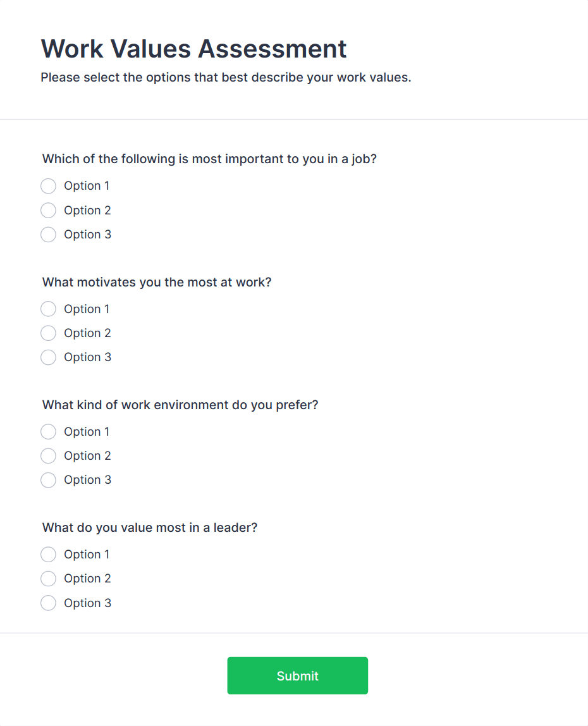Choose Option 2 under value in a leader
Image resolution: width=588 pixels, height=726 pixels.
(x=48, y=579)
